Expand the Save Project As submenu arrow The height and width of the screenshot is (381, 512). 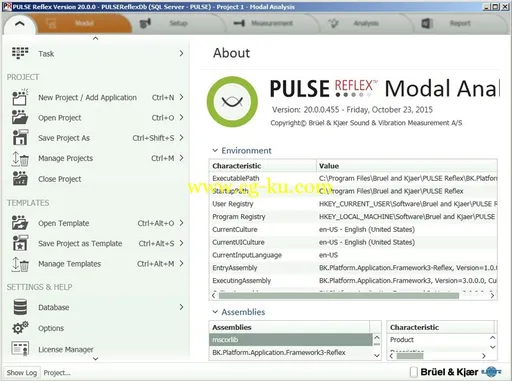tap(181, 137)
